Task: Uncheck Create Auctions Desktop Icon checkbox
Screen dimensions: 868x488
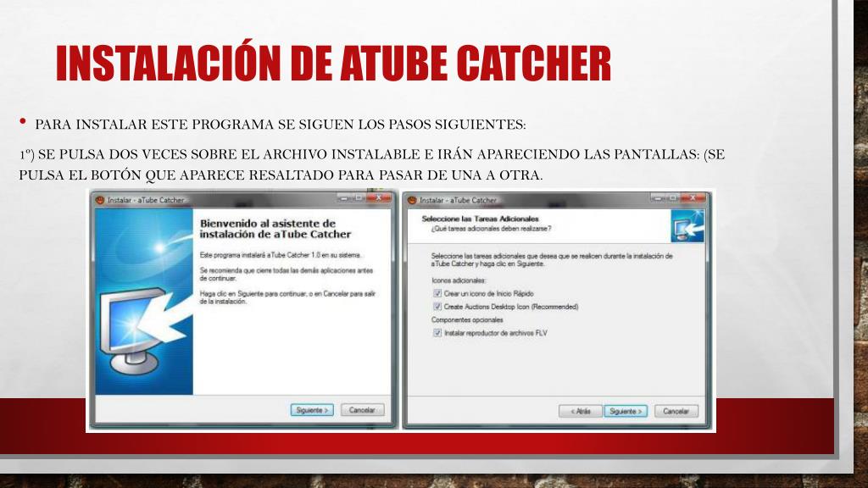Action: point(437,307)
